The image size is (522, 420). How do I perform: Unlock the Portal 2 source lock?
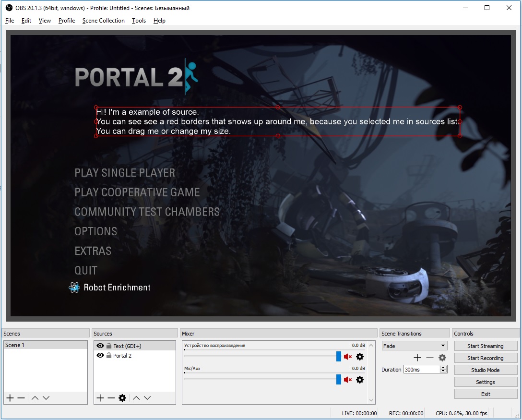point(109,356)
